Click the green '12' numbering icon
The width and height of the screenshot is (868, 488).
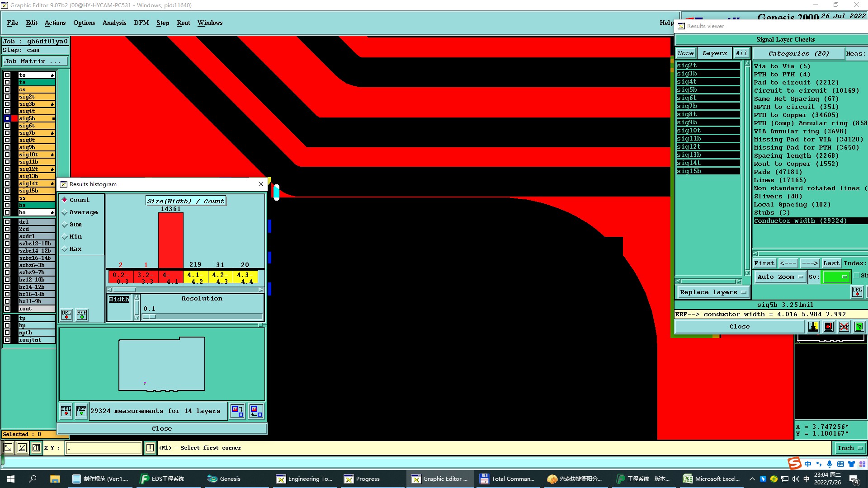tap(859, 326)
